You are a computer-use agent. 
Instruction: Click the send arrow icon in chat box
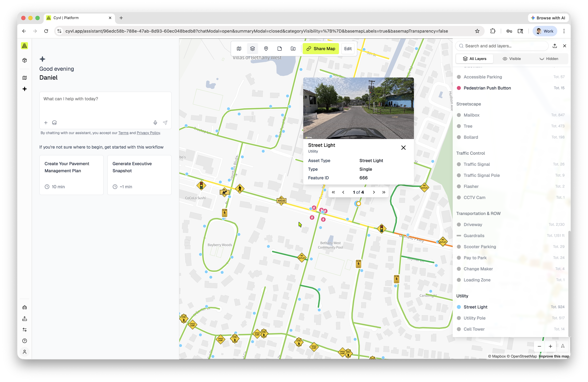click(165, 123)
